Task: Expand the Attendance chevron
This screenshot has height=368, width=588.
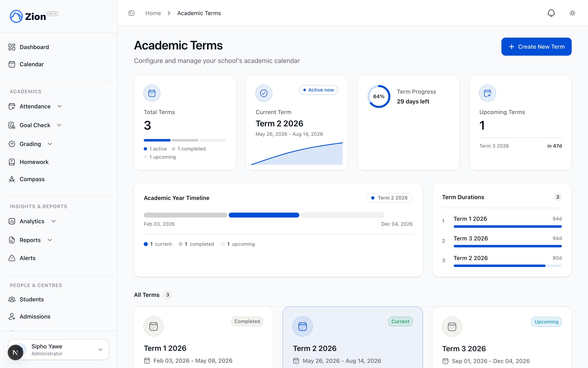Action: (60, 106)
